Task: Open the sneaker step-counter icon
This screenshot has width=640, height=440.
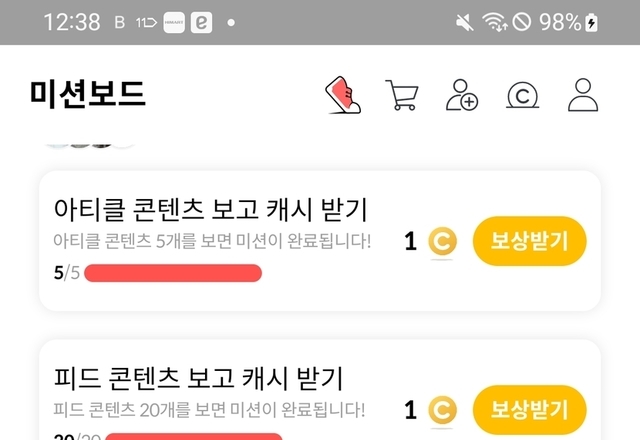Action: point(343,95)
